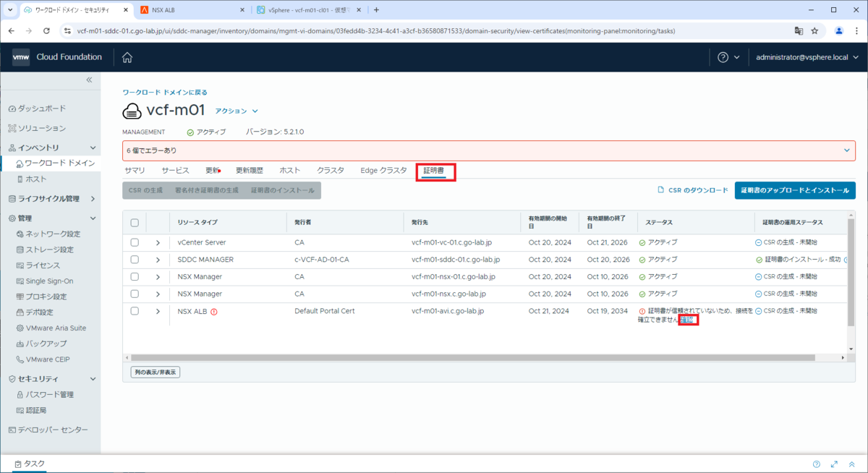This screenshot has width=868, height=473.
Task: Switch to the vSphere browser tab
Action: (309, 10)
